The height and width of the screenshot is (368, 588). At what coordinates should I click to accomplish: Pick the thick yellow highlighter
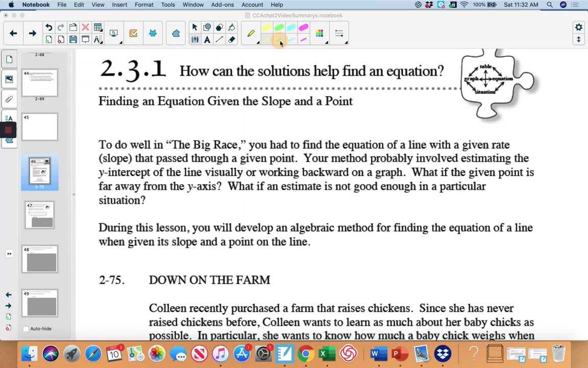coord(266,28)
